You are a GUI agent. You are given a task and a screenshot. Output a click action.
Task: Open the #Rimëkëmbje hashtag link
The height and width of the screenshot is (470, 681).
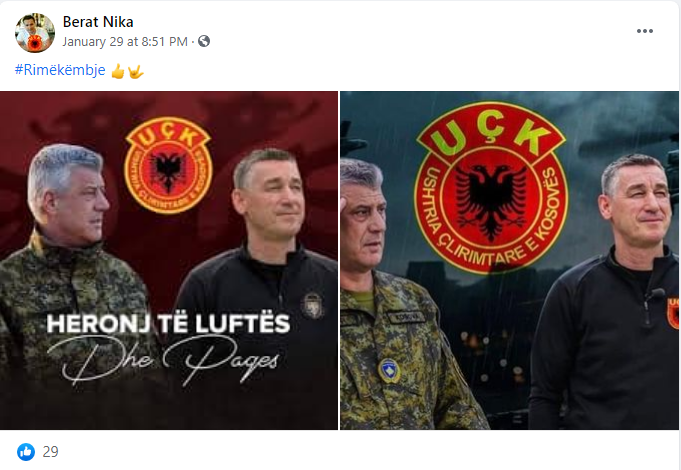tap(60, 70)
